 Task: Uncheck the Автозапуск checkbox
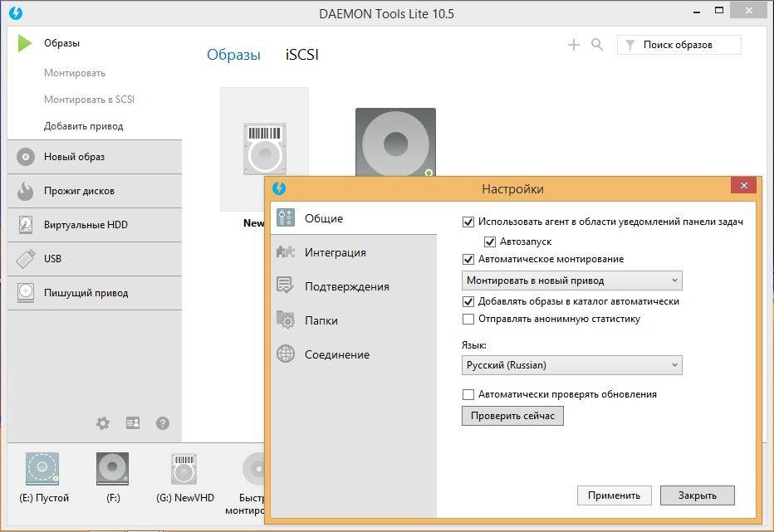(x=490, y=242)
